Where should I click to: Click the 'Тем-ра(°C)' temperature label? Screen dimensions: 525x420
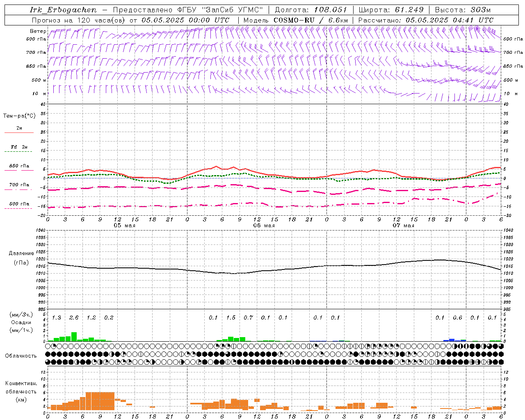(x=19, y=116)
